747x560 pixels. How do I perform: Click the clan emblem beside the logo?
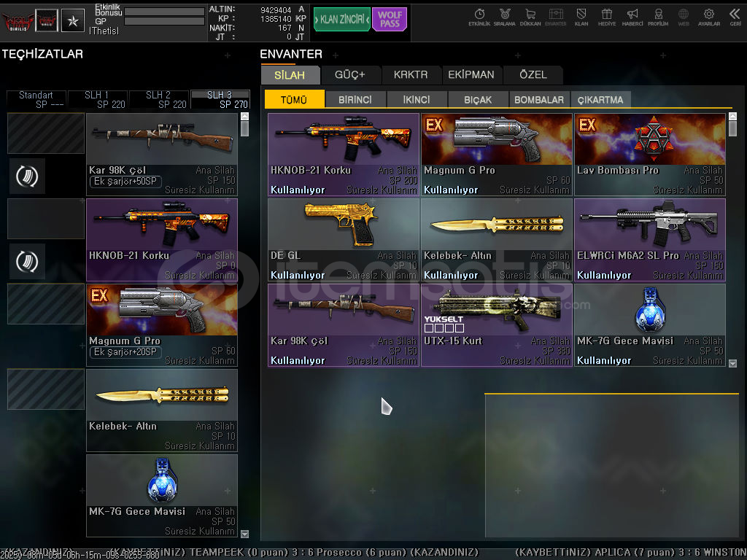pyautogui.click(x=47, y=20)
